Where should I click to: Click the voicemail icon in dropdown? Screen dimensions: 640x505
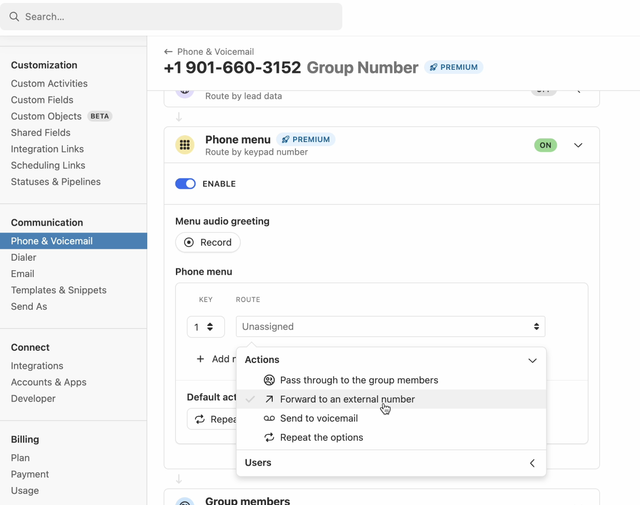269,418
